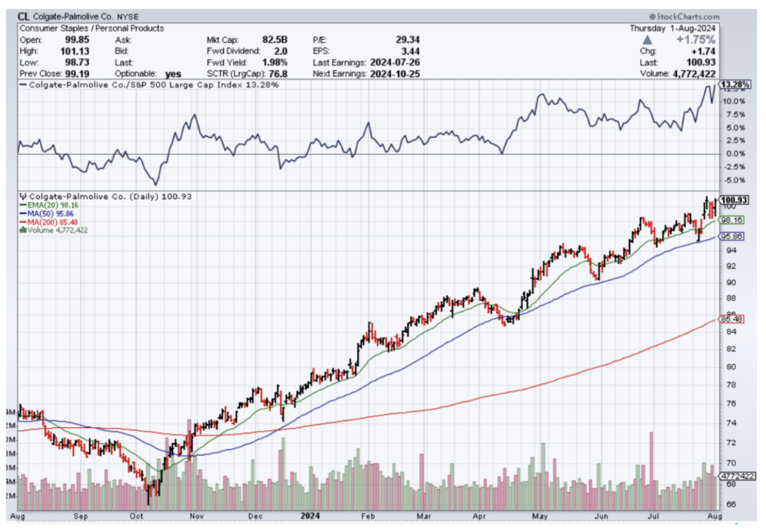Image resolution: width=766 pixels, height=532 pixels.
Task: Click the date Thursday 1-Aug-2024
Action: pyautogui.click(x=672, y=28)
